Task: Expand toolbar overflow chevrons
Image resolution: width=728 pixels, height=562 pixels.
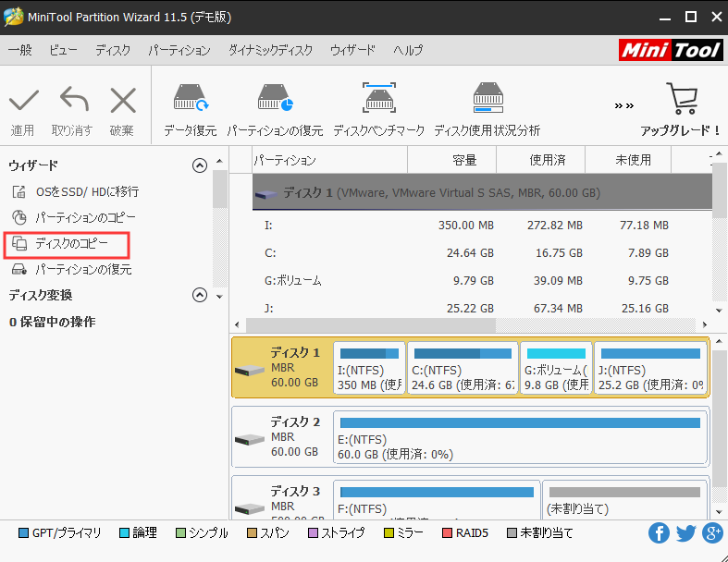Action: tap(624, 105)
